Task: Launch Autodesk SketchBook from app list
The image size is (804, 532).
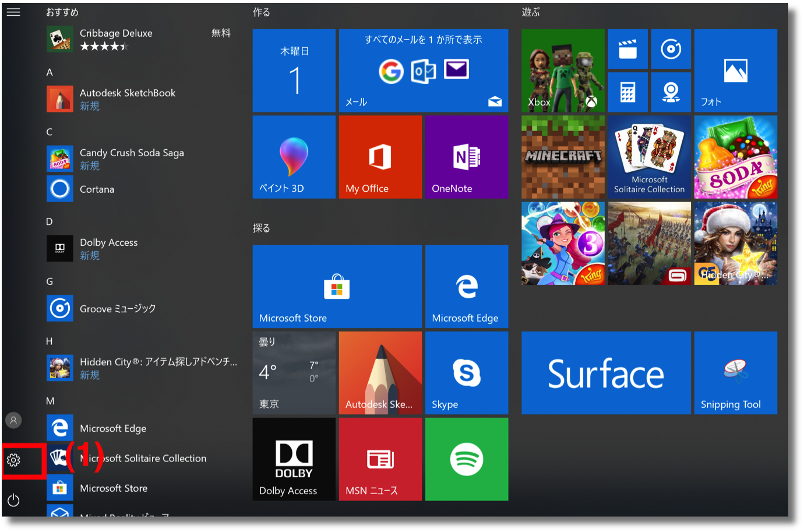Action: point(140,99)
